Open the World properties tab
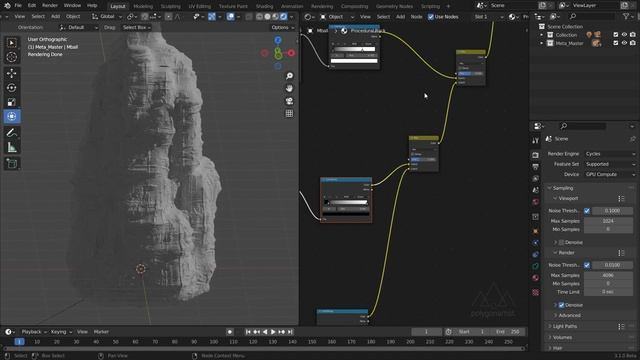This screenshot has height=360, width=640. coord(536,202)
